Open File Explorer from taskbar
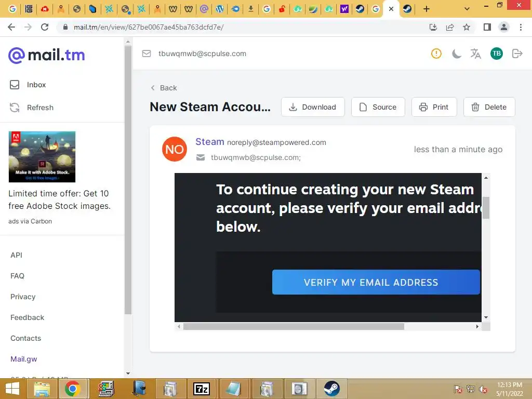This screenshot has width=532, height=399. coord(42,389)
